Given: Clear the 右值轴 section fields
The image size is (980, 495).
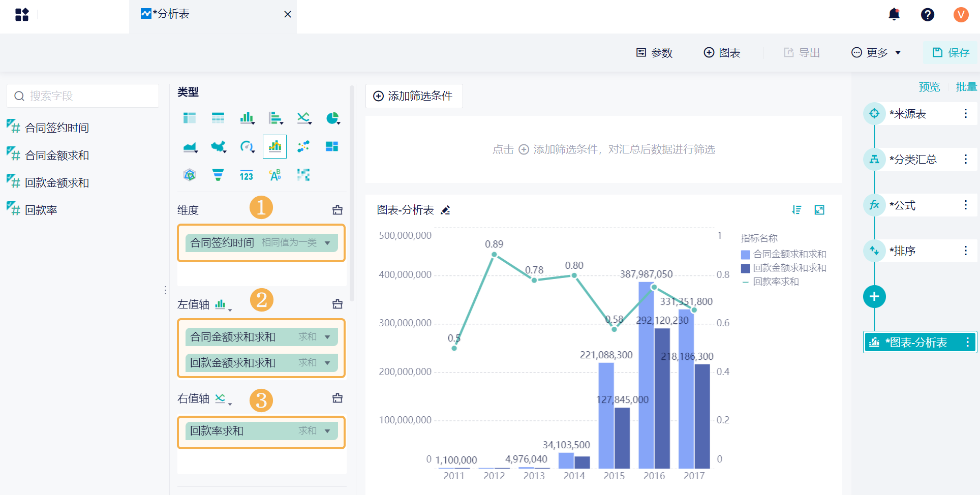Looking at the screenshot, I should point(337,398).
